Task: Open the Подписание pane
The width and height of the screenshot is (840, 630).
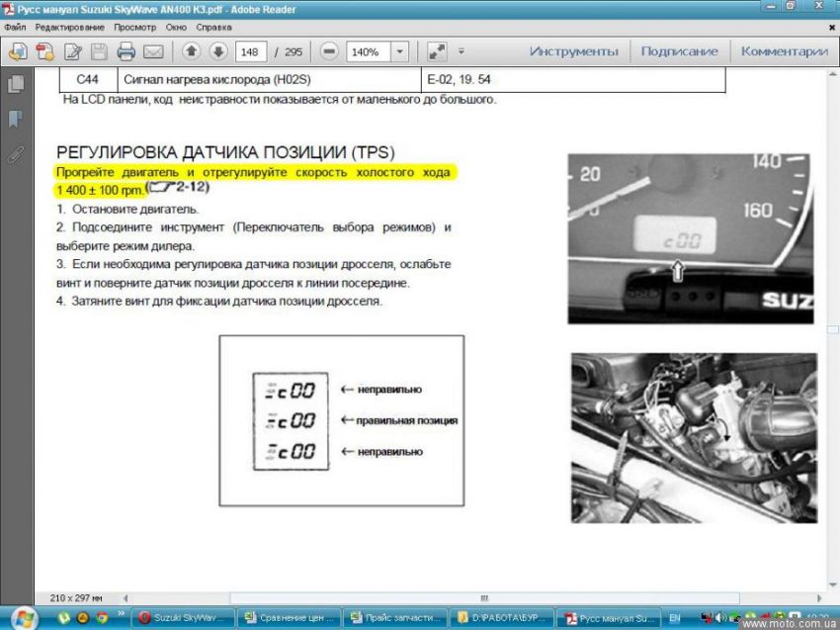Action: (x=679, y=51)
